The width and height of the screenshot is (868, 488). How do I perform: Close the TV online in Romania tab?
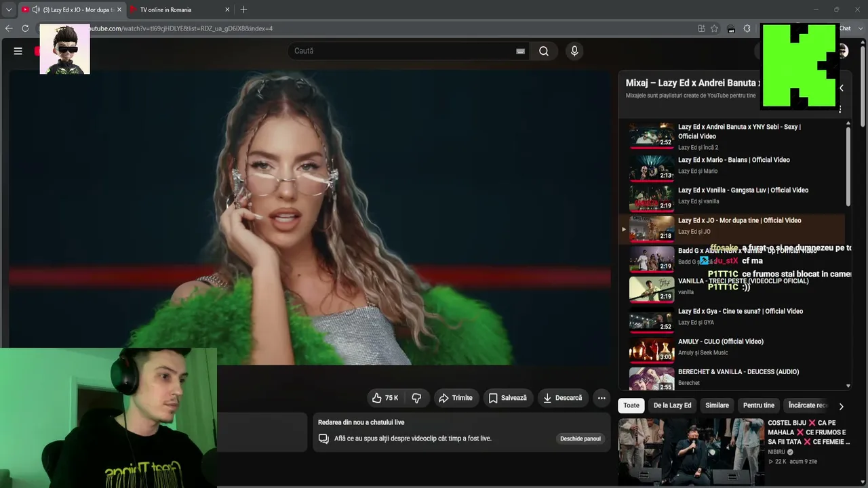(x=227, y=9)
